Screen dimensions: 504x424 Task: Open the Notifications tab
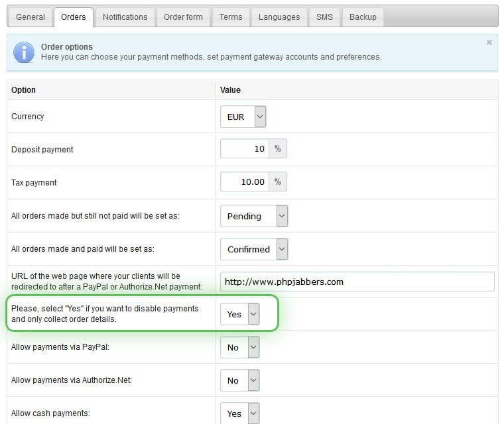(x=125, y=17)
